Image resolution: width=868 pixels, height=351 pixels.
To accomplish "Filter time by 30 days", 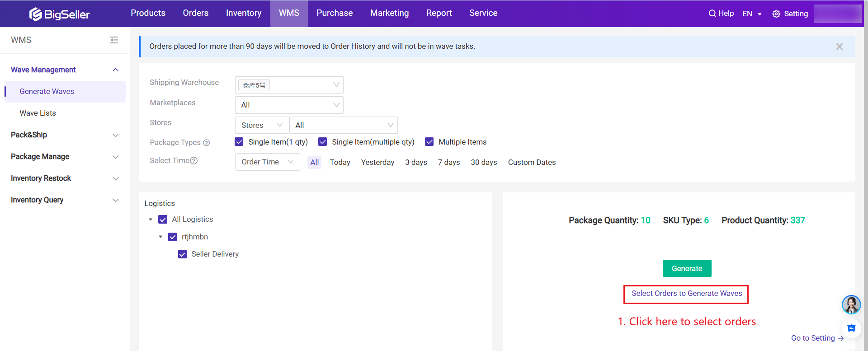I will click(x=484, y=163).
